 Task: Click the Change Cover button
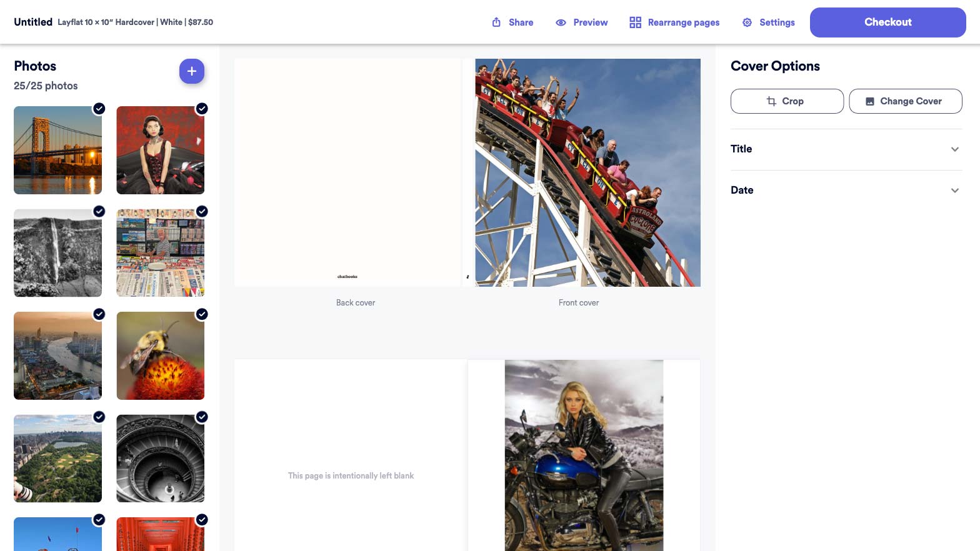(x=905, y=101)
